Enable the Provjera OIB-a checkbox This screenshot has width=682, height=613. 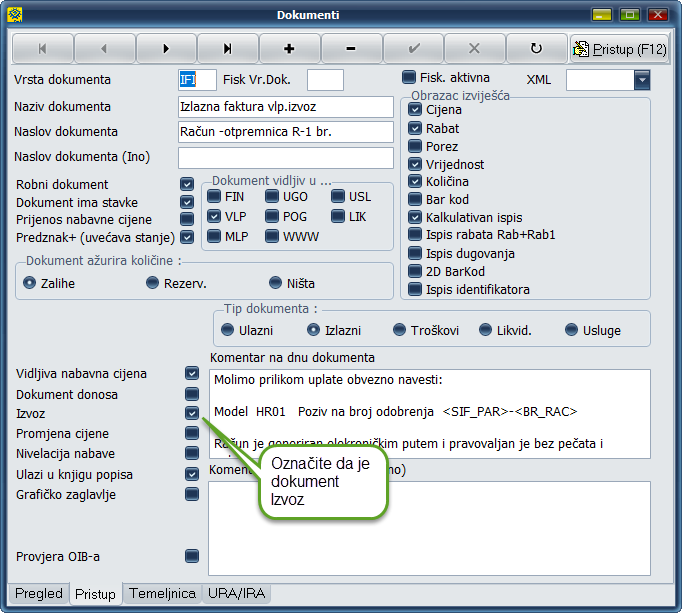point(192,556)
